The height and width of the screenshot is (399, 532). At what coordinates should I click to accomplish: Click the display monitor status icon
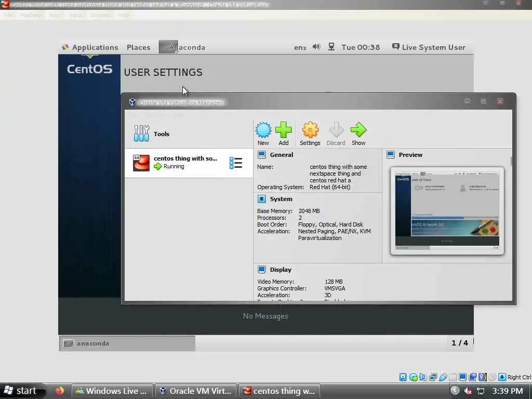pyautogui.click(x=462, y=377)
